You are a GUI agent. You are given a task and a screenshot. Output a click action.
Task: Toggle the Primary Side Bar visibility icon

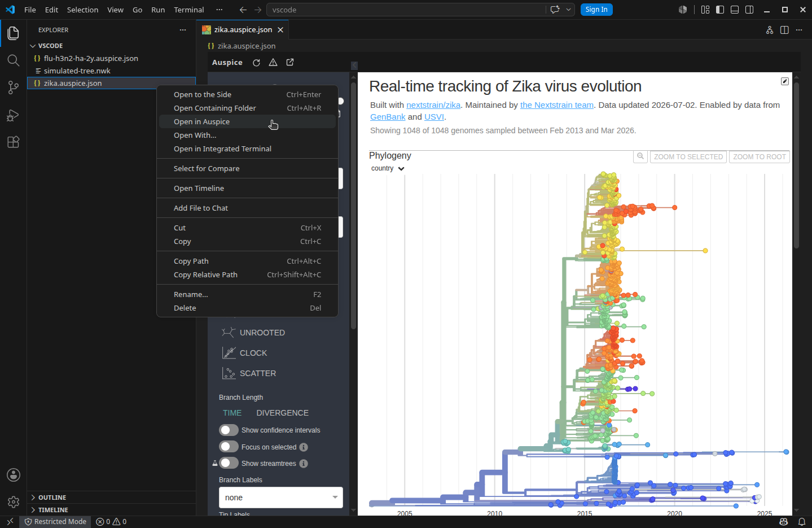[720, 10]
